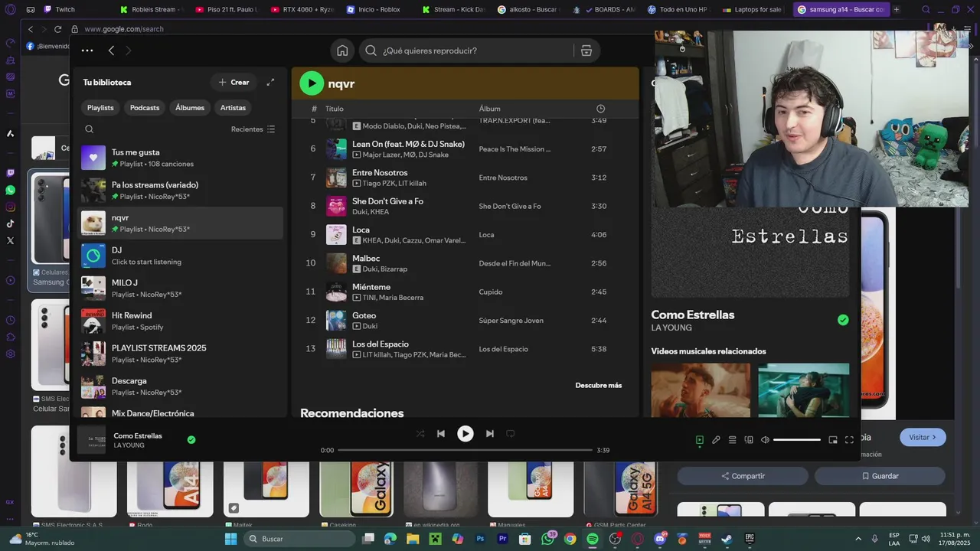980x551 pixels.
Task: Toggle Now Playing view button
Action: 699,440
